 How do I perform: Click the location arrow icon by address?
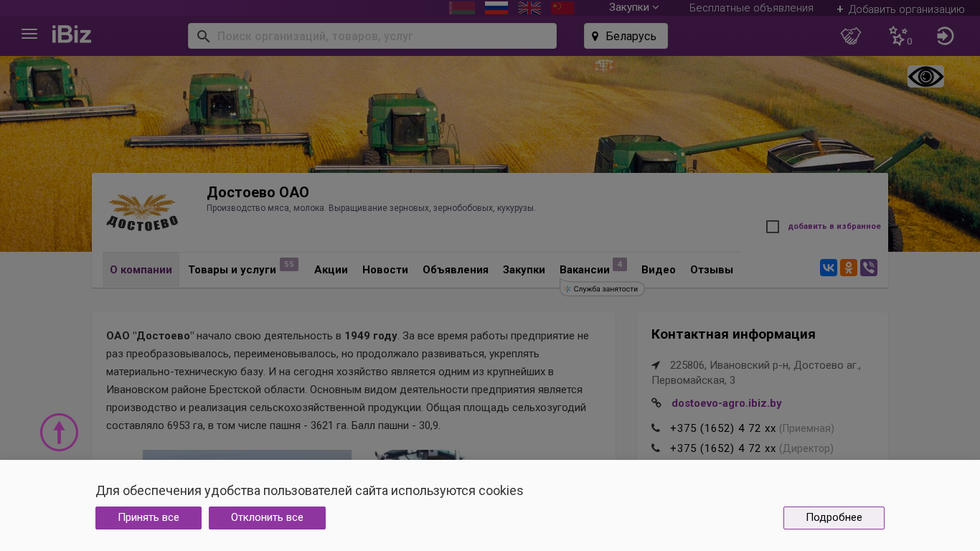click(656, 365)
